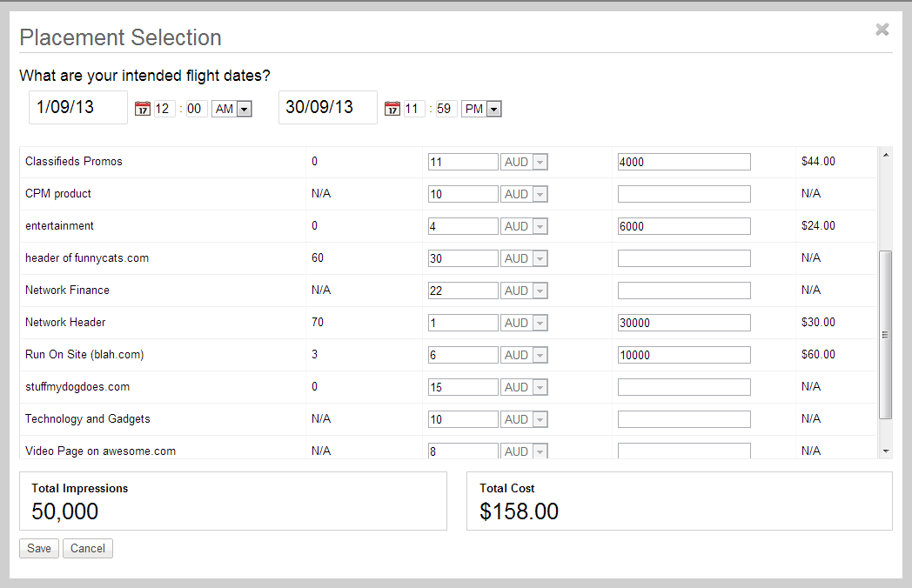Viewport: 912px width, 588px height.
Task: Open the end date calendar picker
Action: click(392, 108)
